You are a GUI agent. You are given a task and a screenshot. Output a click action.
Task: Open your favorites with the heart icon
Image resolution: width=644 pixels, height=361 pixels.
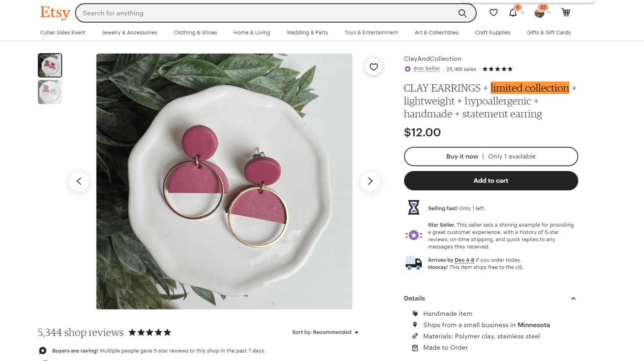(x=493, y=13)
